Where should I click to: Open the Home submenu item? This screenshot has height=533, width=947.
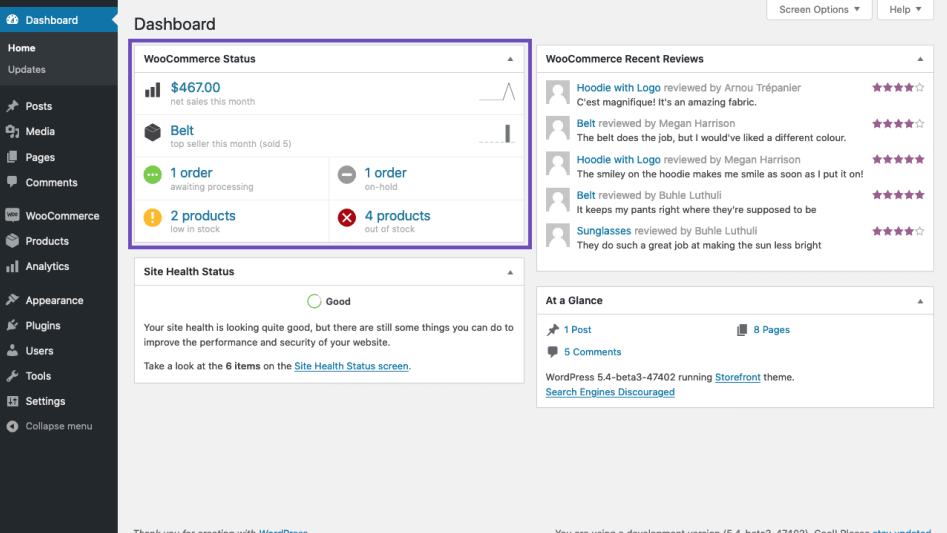click(x=22, y=48)
